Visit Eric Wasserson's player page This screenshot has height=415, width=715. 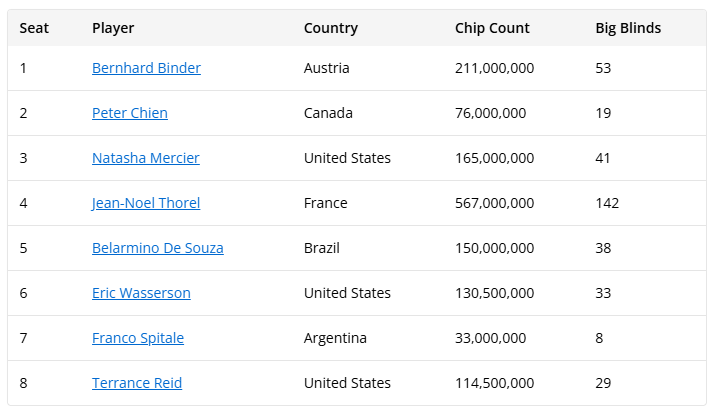[141, 293]
